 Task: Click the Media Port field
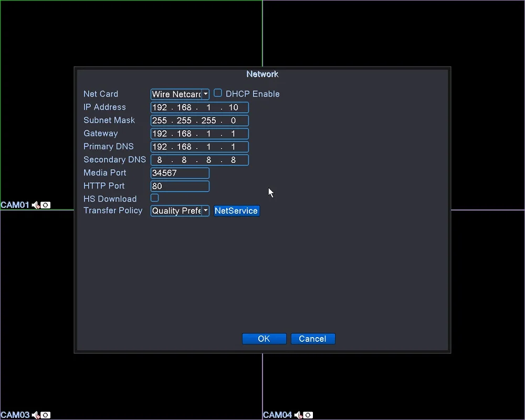click(180, 173)
